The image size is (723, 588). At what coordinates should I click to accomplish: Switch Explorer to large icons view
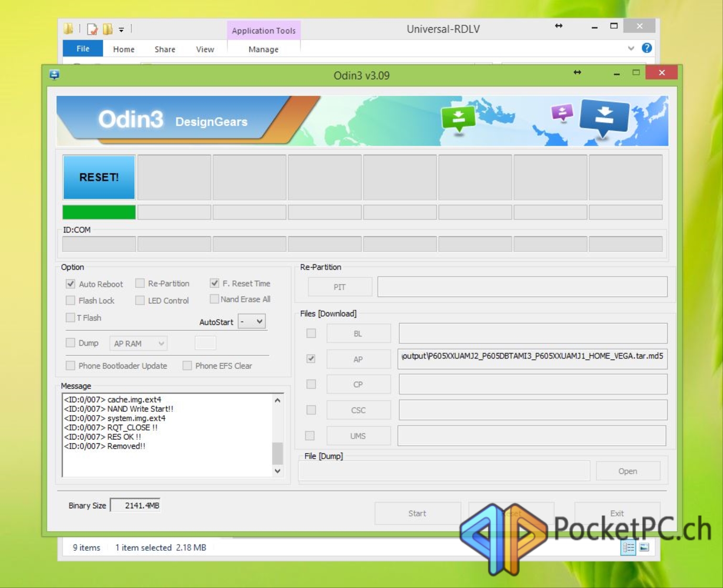[644, 547]
